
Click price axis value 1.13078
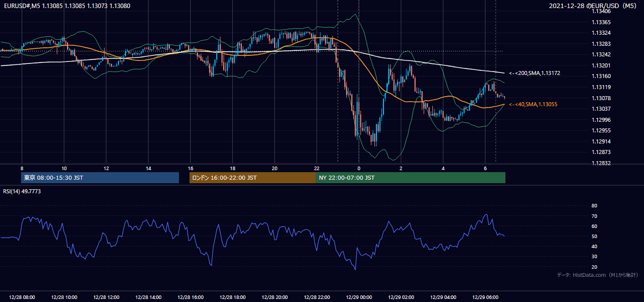(601, 98)
